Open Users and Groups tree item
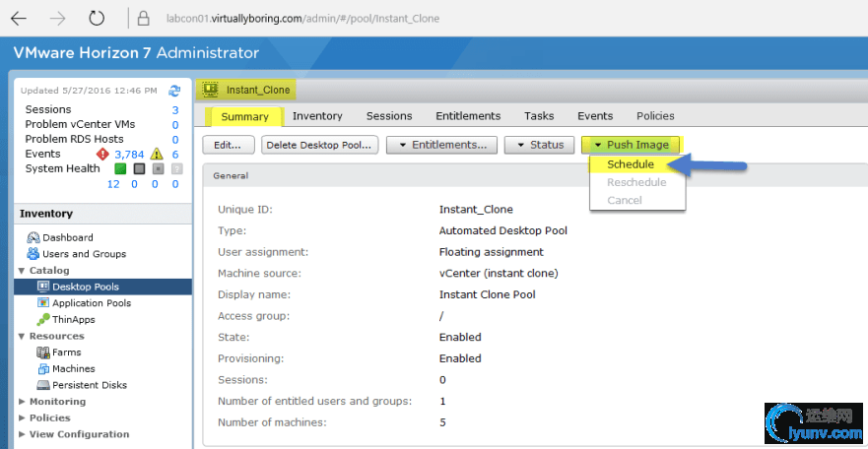 [x=84, y=254]
